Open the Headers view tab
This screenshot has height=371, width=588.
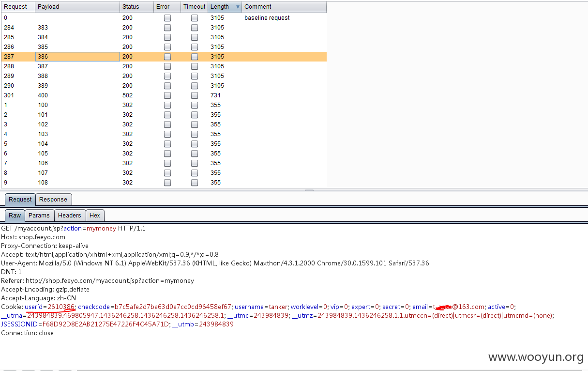point(70,216)
